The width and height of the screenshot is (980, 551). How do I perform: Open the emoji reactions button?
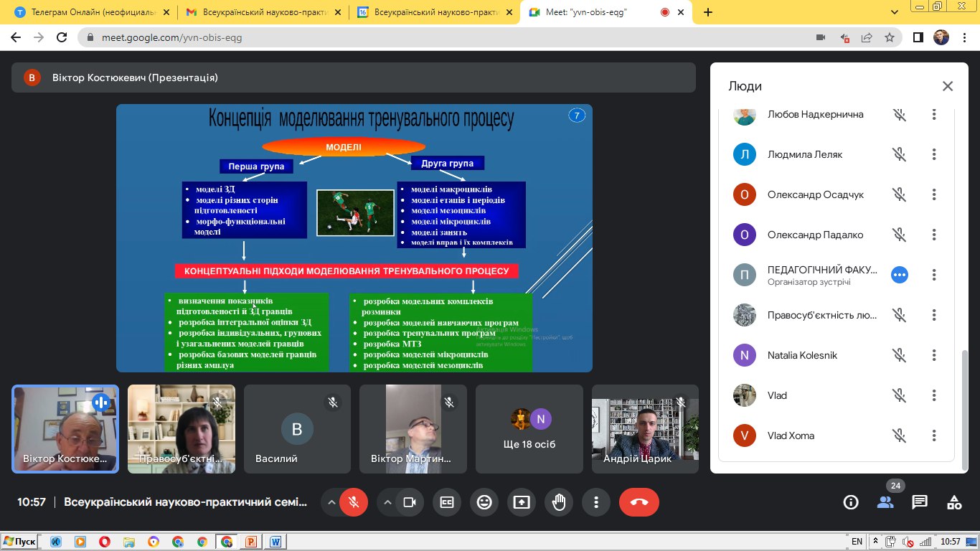coord(484,502)
